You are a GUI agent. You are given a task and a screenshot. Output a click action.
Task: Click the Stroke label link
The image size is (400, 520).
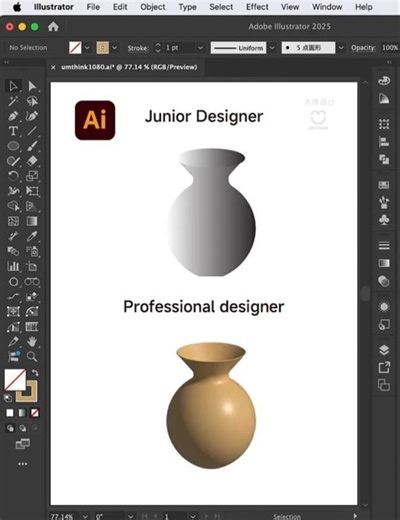[138, 48]
